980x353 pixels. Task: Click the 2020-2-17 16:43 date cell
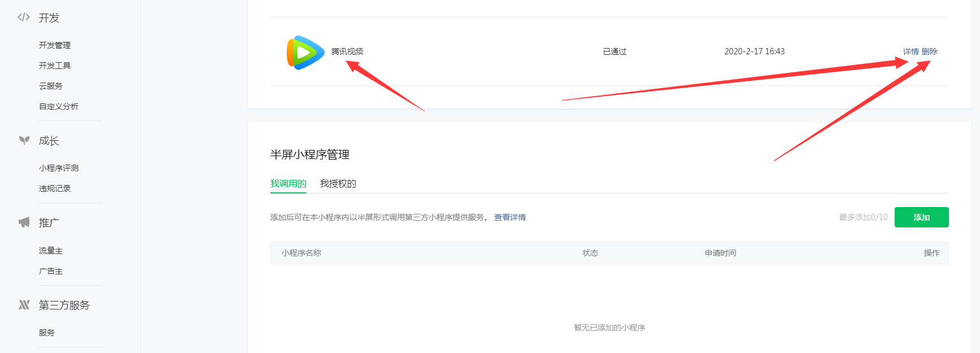point(754,51)
